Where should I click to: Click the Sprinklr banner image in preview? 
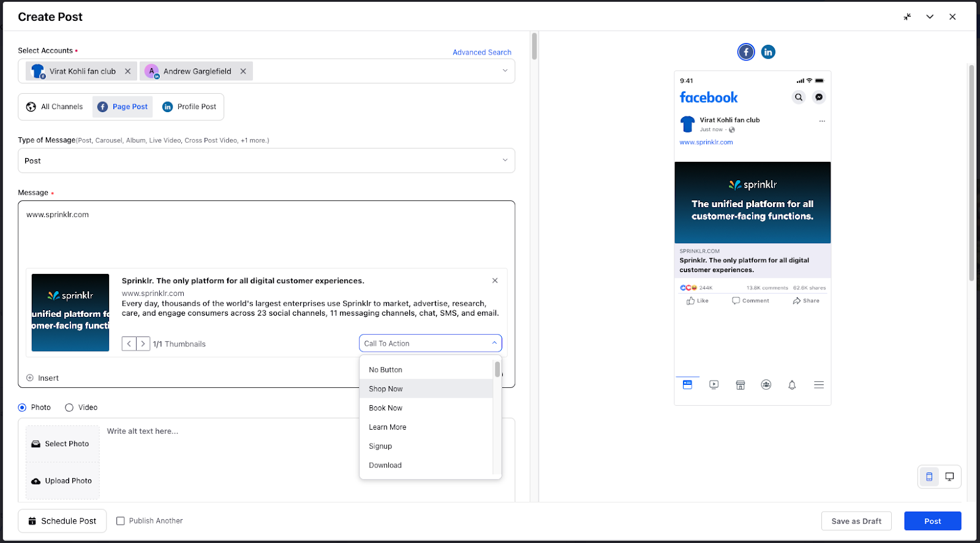click(753, 202)
